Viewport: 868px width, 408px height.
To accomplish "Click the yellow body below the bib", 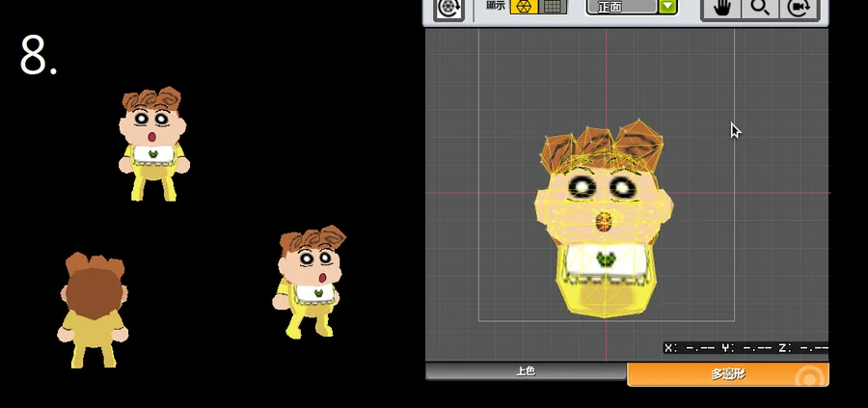I will [605, 297].
